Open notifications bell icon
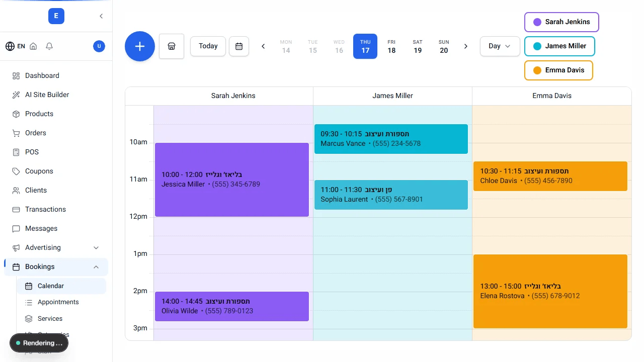 coord(49,46)
